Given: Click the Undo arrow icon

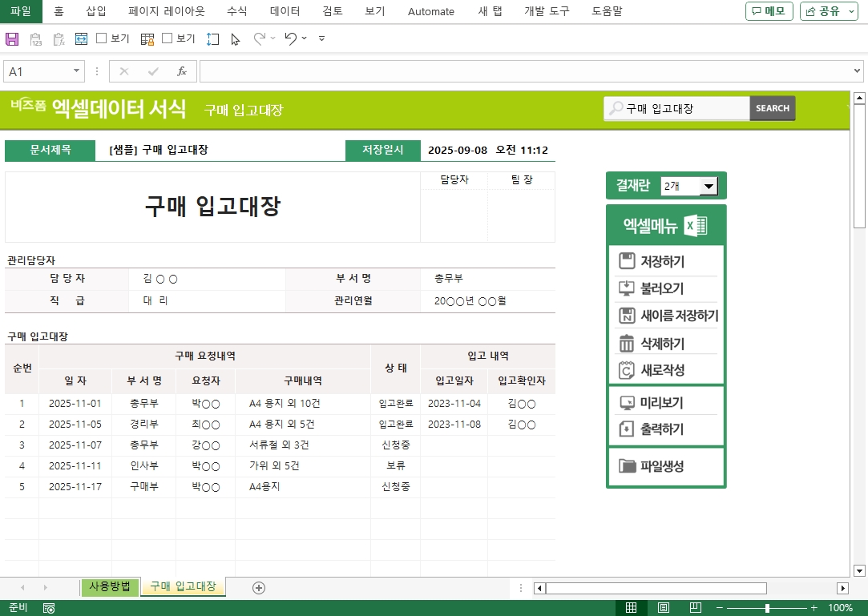Looking at the screenshot, I should 290,38.
